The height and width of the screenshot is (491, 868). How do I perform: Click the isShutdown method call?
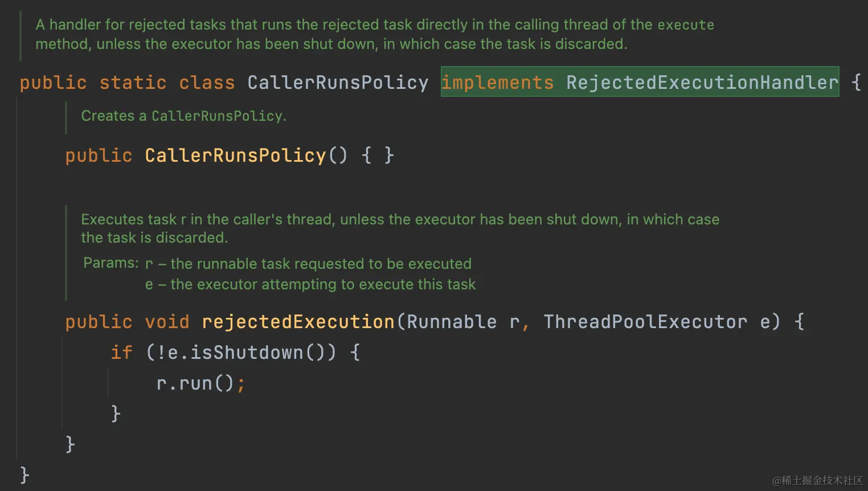click(247, 353)
